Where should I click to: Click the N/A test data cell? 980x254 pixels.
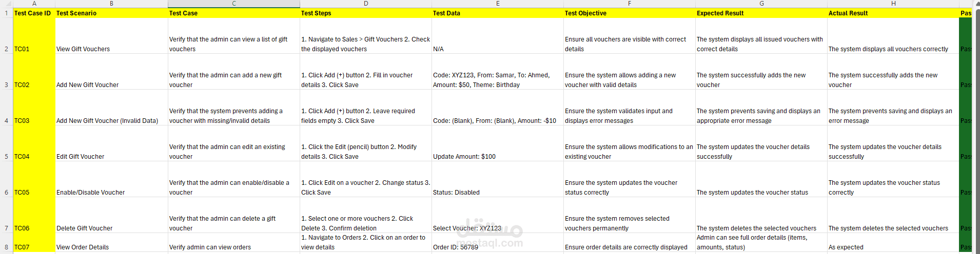497,49
